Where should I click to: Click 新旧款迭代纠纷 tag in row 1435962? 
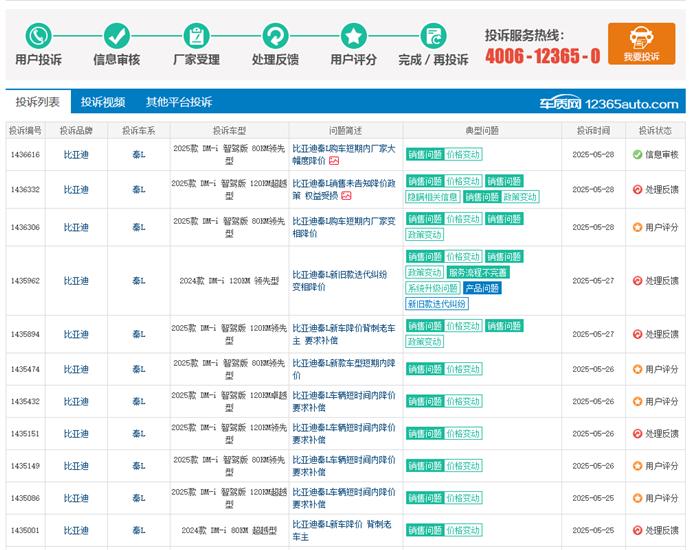point(437,304)
